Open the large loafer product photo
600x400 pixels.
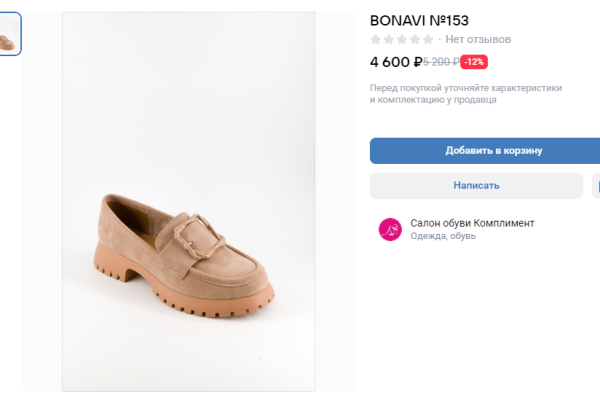(188, 200)
